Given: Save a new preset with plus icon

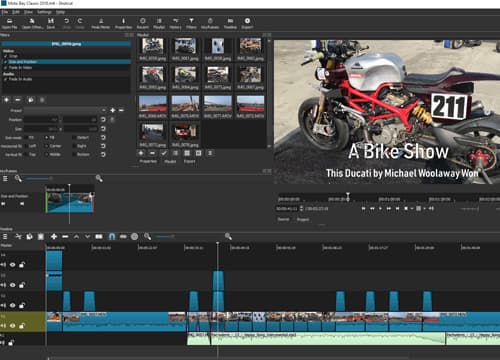Looking at the screenshot, I should [x=113, y=110].
